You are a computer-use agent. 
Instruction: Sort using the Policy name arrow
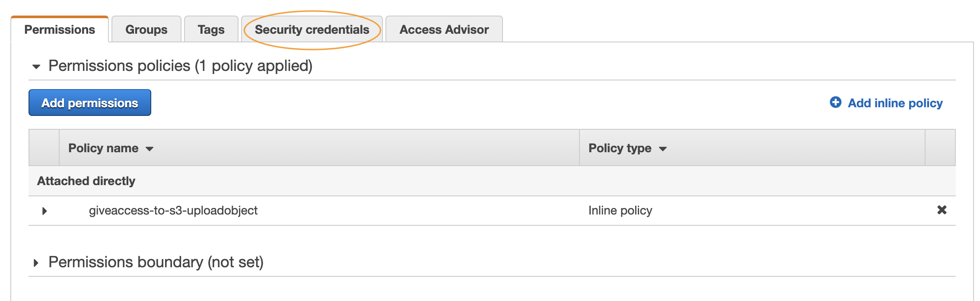pos(150,149)
